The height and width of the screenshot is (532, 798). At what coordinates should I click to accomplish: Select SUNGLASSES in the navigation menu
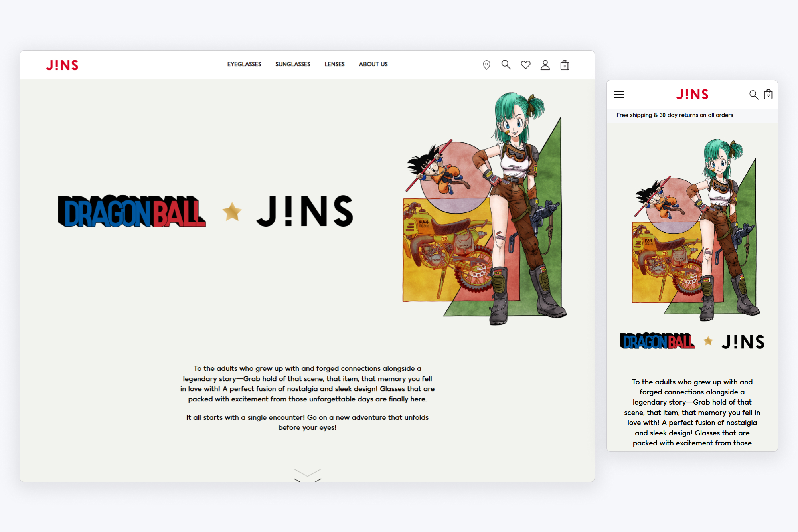tap(292, 64)
